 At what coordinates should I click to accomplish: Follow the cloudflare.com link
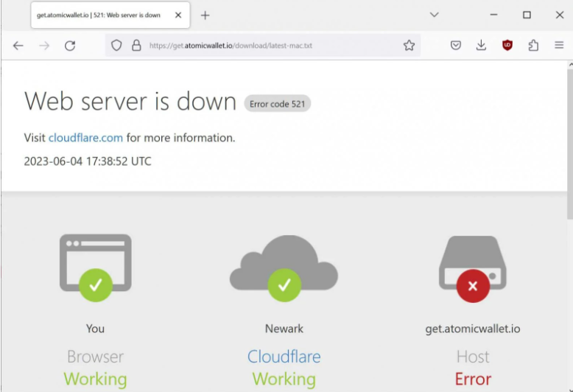point(85,138)
